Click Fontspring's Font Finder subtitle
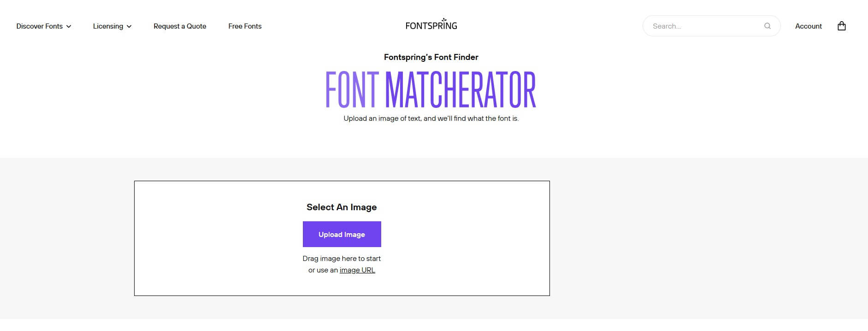Viewport: 868px width, 331px height. pos(431,57)
